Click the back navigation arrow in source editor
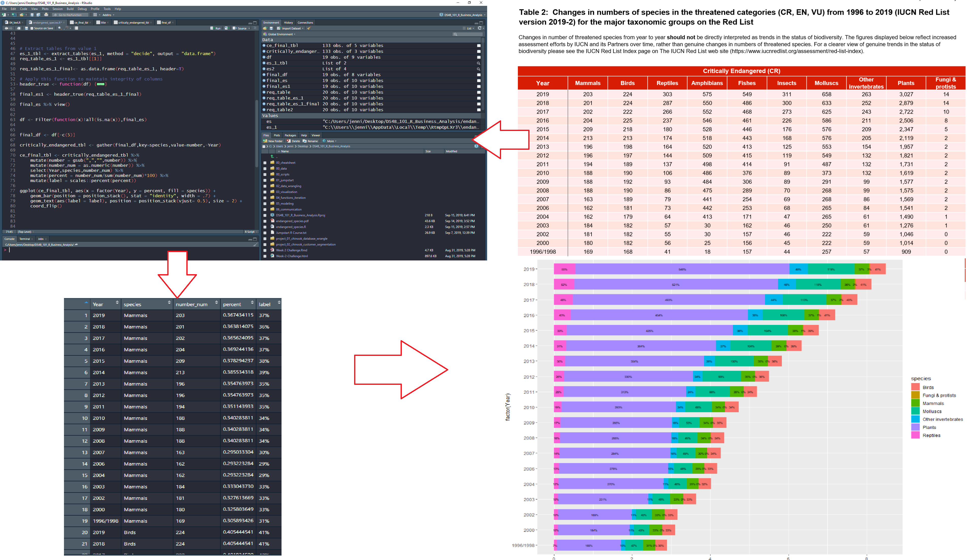This screenshot has height=560, width=973. 6,28
